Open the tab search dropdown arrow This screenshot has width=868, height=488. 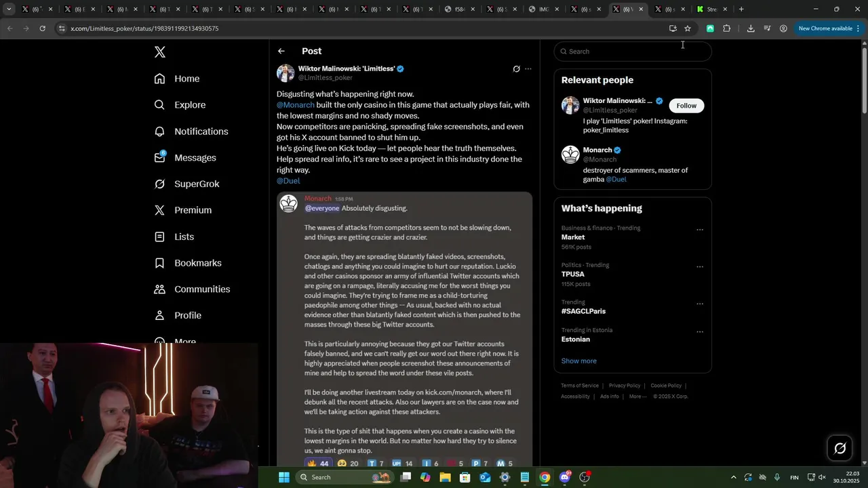pyautogui.click(x=9, y=9)
